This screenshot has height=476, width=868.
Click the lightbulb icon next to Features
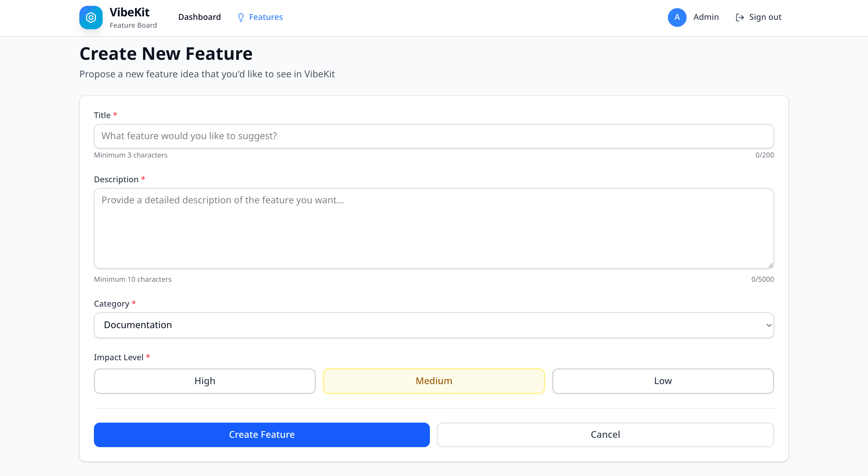(241, 17)
